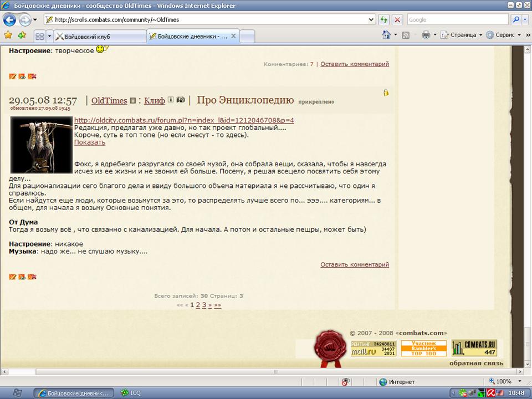Image resolution: width=532 pixels, height=399 pixels.
Task: Click hide post icon above 29.05.08 entry
Action: tap(22, 76)
